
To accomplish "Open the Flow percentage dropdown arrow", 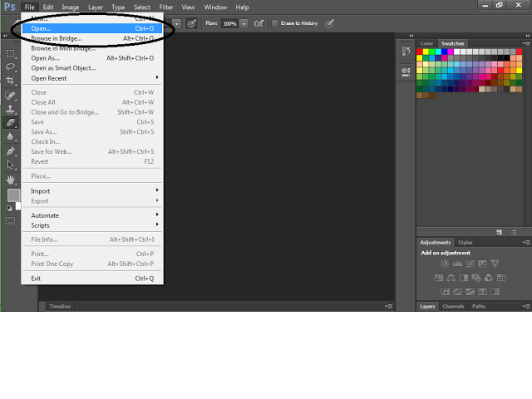I will [244, 24].
